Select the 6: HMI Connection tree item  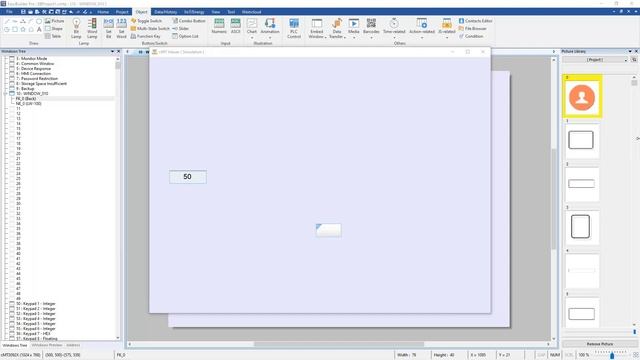click(x=33, y=74)
